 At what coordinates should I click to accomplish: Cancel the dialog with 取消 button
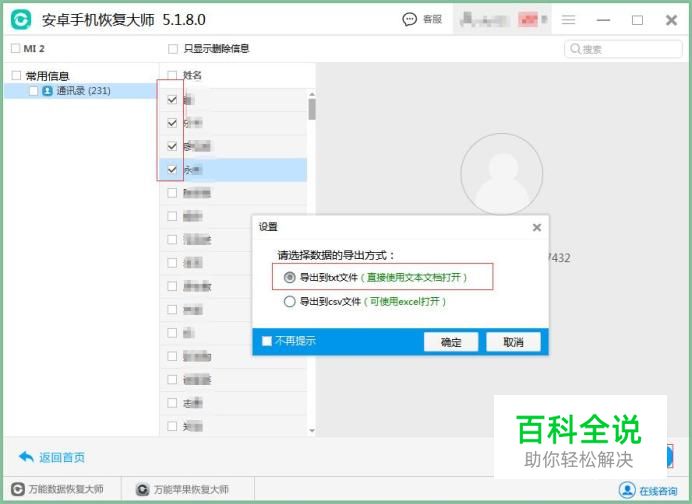pyautogui.click(x=513, y=342)
